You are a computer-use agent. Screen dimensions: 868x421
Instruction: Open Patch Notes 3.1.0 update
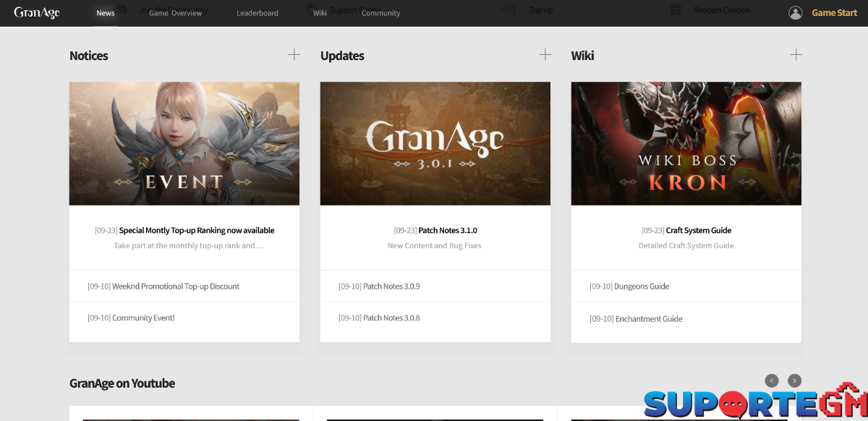448,231
